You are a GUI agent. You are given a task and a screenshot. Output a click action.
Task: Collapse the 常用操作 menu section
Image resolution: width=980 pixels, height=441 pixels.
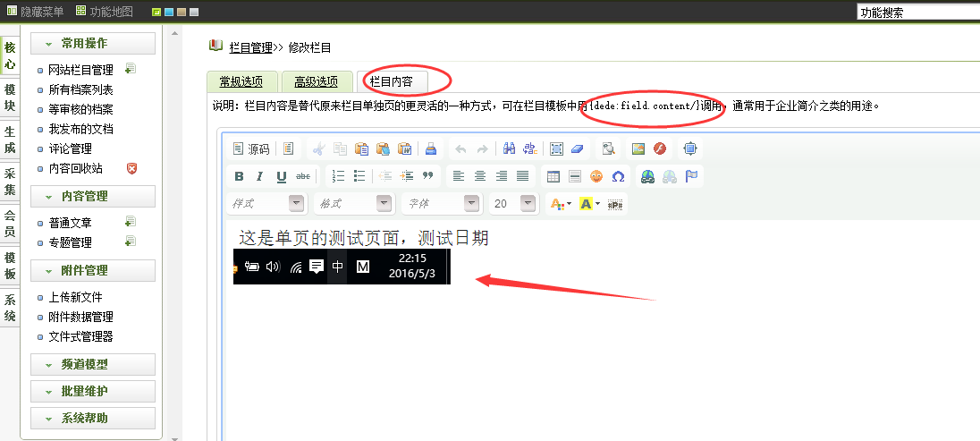point(93,43)
